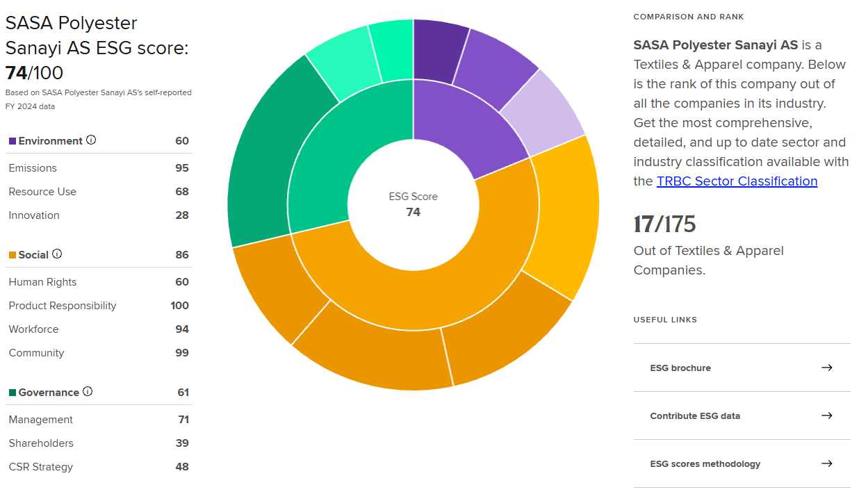This screenshot has height=501, width=868.
Task: Click the green Governance legend square
Action: (13, 393)
